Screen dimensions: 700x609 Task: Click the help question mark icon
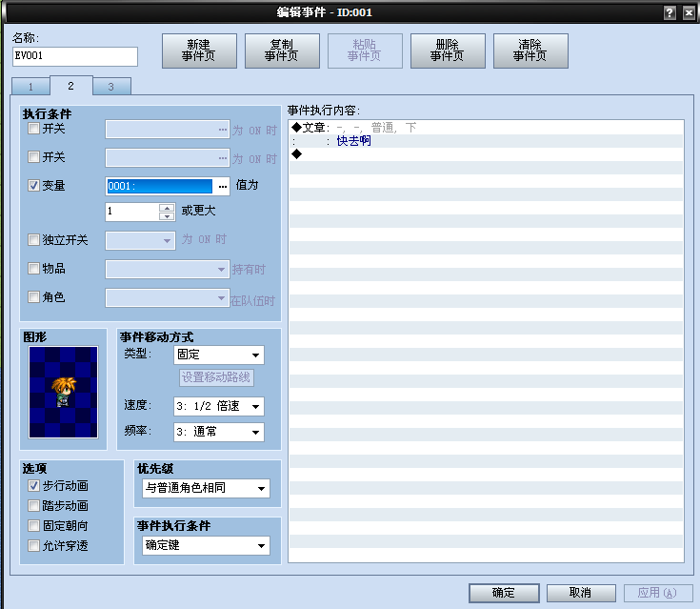pyautogui.click(x=670, y=13)
